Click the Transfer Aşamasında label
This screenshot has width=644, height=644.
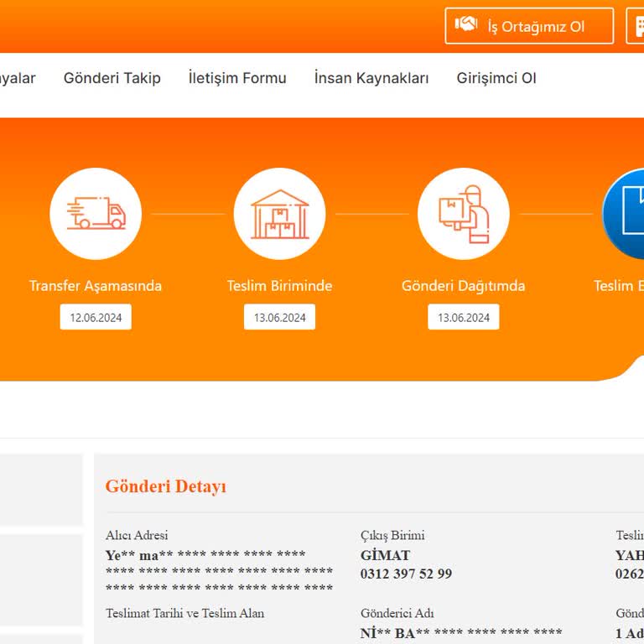click(x=96, y=286)
